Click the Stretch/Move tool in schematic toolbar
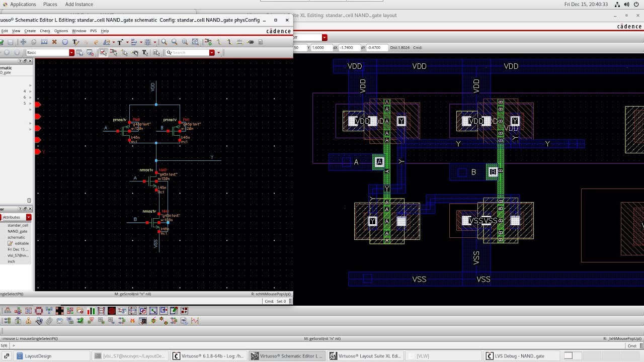The height and width of the screenshot is (362, 644). (x=23, y=42)
